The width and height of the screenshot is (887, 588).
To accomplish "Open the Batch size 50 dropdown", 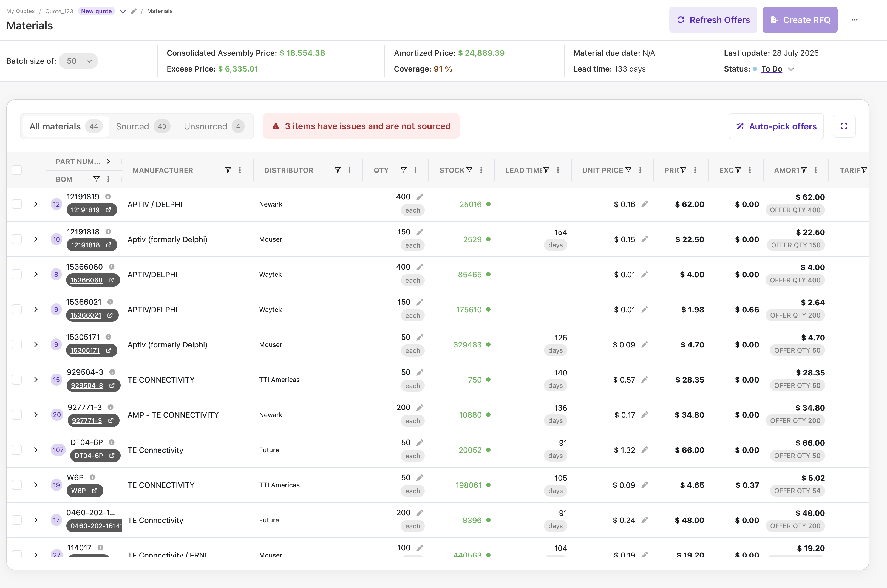I will pyautogui.click(x=78, y=61).
